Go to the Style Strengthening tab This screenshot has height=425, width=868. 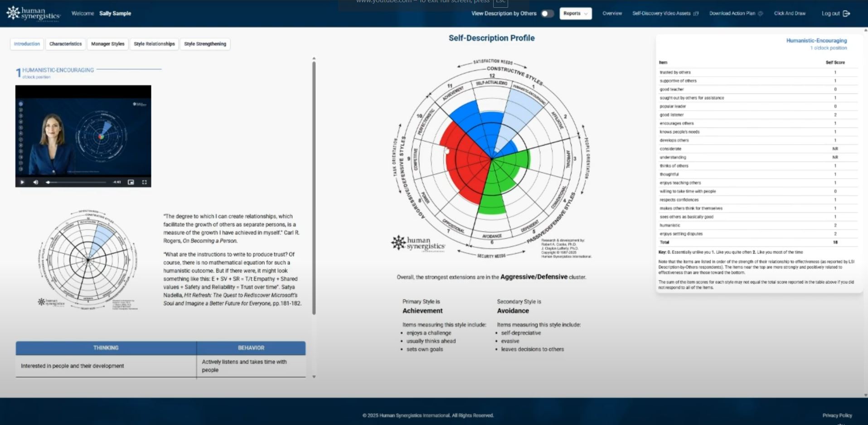click(x=205, y=44)
